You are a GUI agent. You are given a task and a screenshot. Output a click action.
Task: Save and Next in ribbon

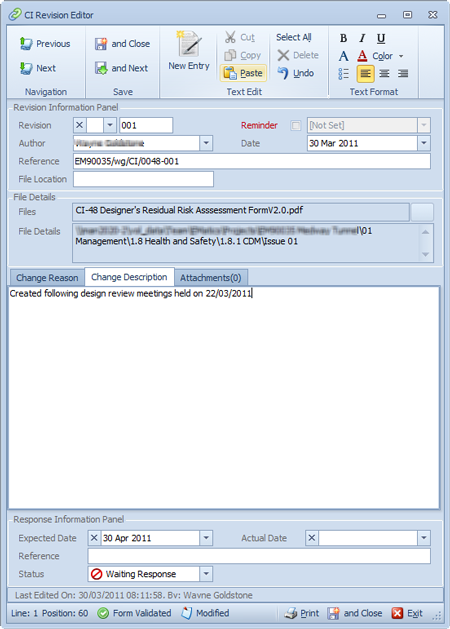(x=122, y=68)
